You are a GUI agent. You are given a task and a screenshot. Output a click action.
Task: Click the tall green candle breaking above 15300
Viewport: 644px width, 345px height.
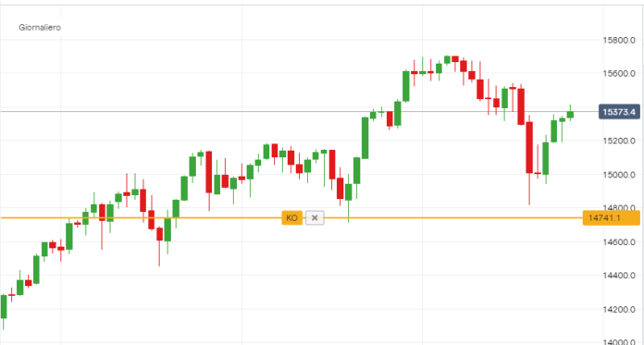[x=365, y=138]
